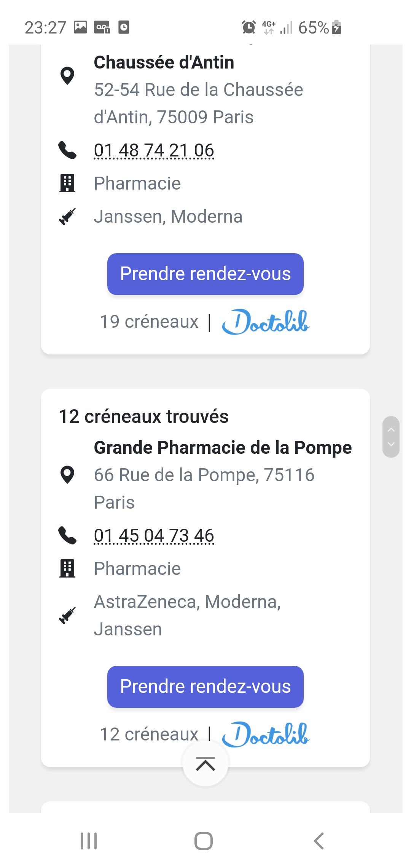Tap location pin for 66 Rue de la Pompe
Image resolution: width=411 pixels, height=868 pixels.
pyautogui.click(x=67, y=475)
